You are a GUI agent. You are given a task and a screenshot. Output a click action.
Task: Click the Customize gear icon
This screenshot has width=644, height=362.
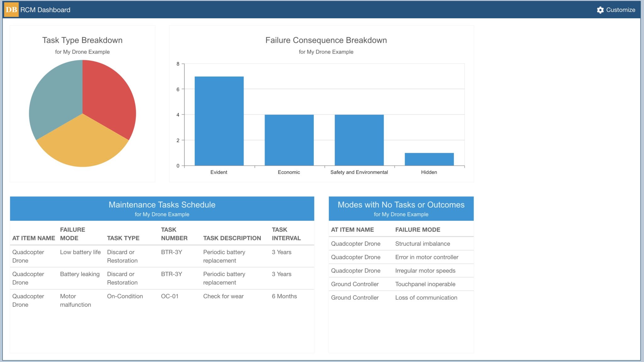600,10
